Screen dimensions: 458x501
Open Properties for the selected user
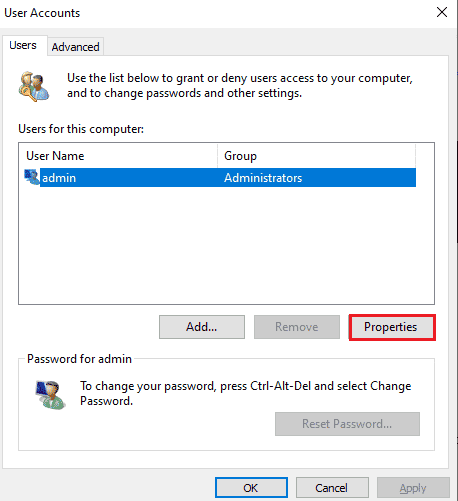[392, 327]
